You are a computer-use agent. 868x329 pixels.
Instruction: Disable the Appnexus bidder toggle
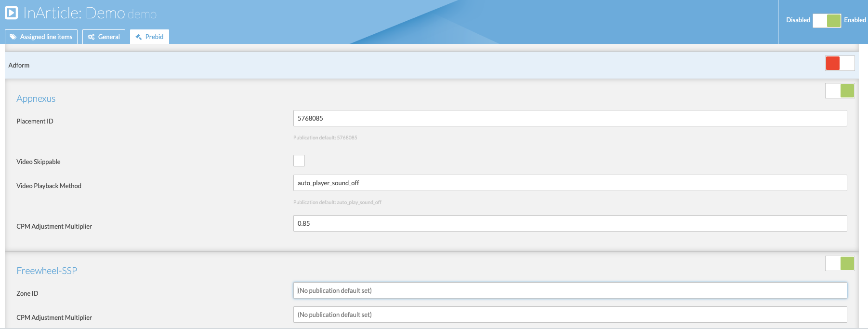(x=840, y=91)
